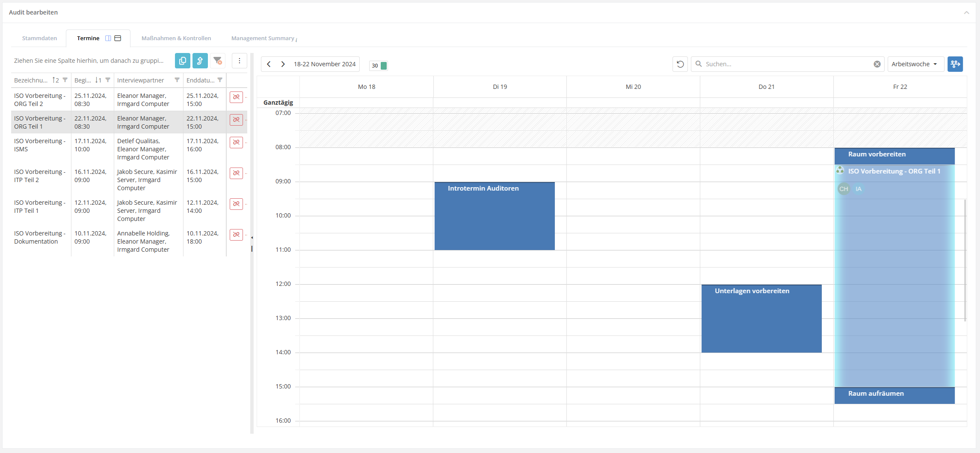Click the copy appointments icon button
980x453 pixels.
coord(183,61)
